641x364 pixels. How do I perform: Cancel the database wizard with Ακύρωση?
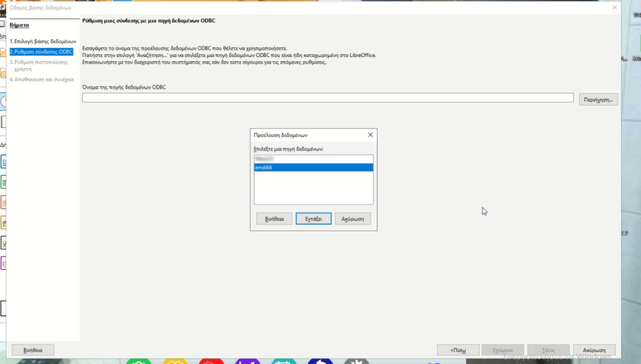click(593, 350)
